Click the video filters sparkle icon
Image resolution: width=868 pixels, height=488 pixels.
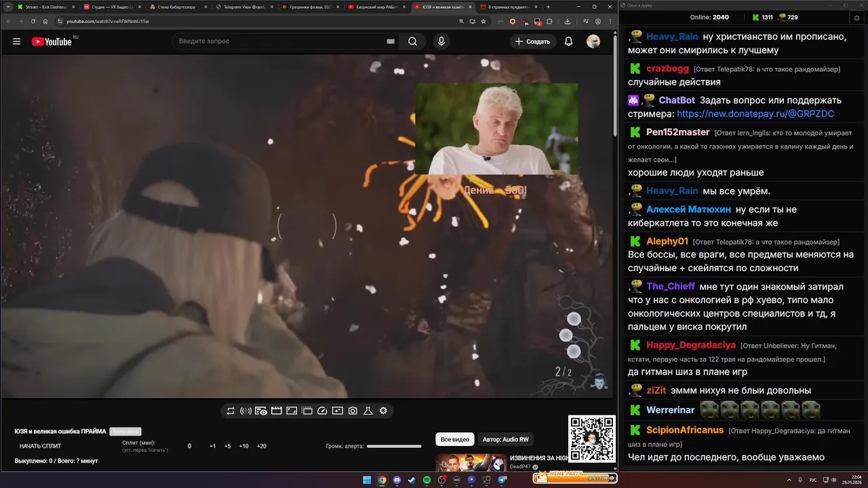(337, 411)
